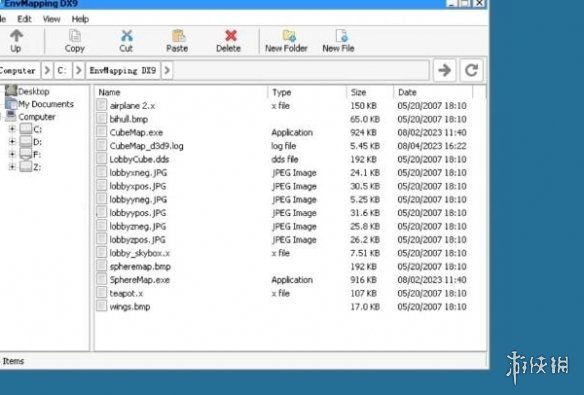Click file icon of CubeMap.exe

[101, 132]
